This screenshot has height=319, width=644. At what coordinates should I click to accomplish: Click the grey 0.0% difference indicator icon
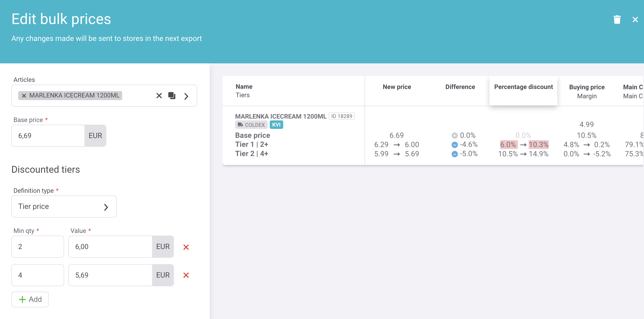[454, 136]
